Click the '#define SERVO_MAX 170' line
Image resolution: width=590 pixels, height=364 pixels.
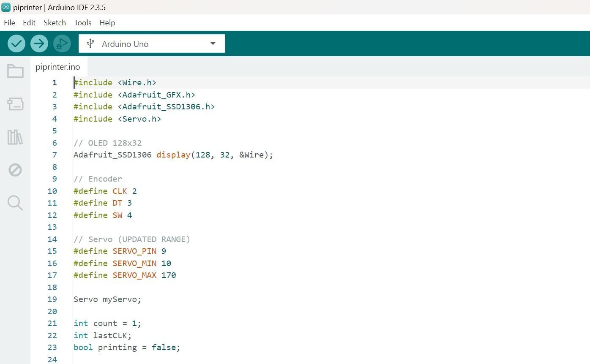tap(125, 275)
